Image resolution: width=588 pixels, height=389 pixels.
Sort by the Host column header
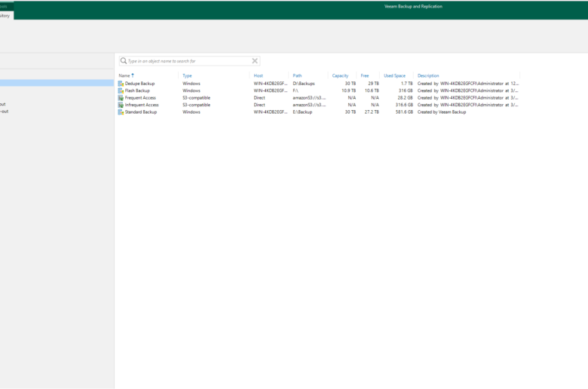click(x=259, y=76)
